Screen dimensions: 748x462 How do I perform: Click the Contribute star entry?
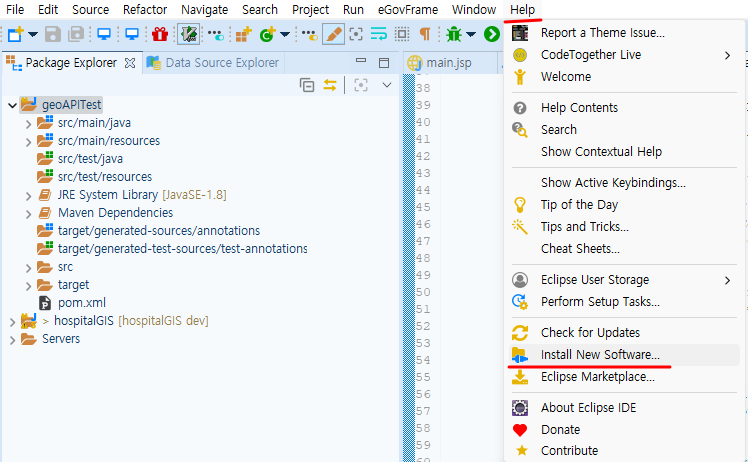coord(624,451)
